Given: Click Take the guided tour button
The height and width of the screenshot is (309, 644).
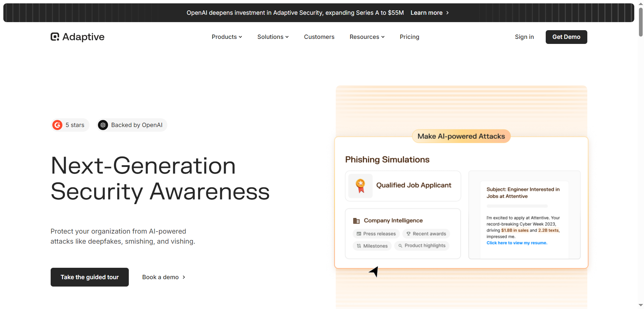Looking at the screenshot, I should pos(90,277).
